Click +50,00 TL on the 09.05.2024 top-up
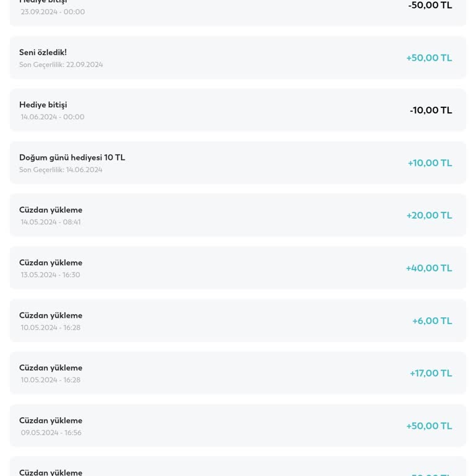 [429, 426]
